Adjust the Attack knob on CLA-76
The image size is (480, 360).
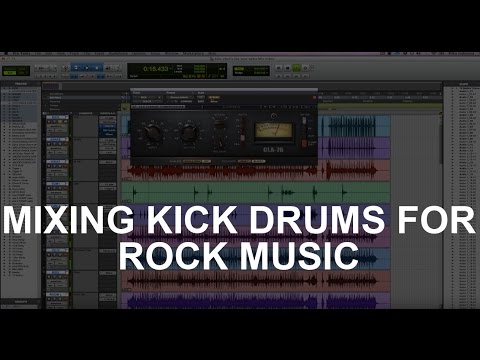click(x=219, y=124)
